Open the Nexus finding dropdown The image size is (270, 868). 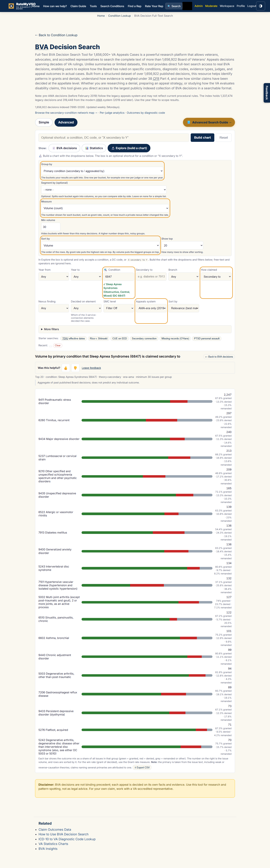pyautogui.click(x=54, y=308)
